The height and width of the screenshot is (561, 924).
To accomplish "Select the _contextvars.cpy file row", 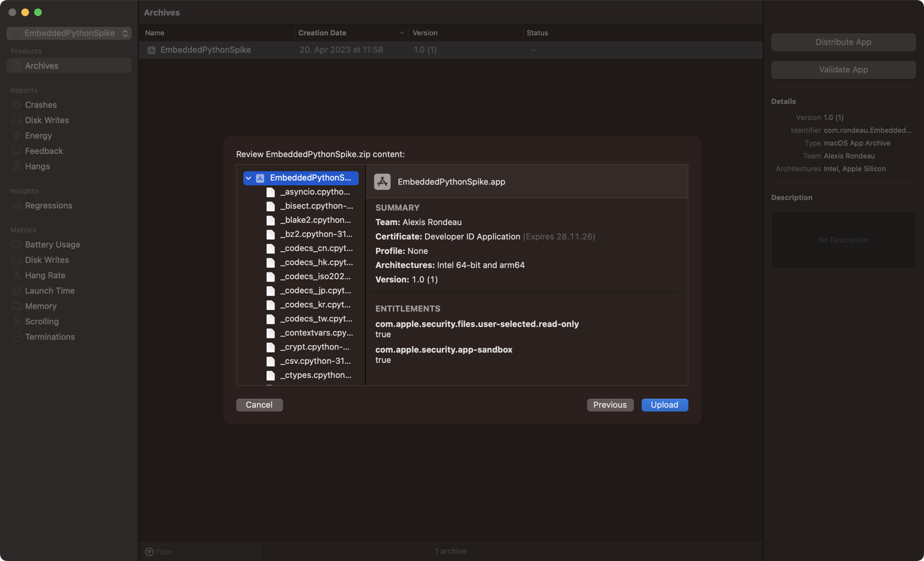I will 301,333.
